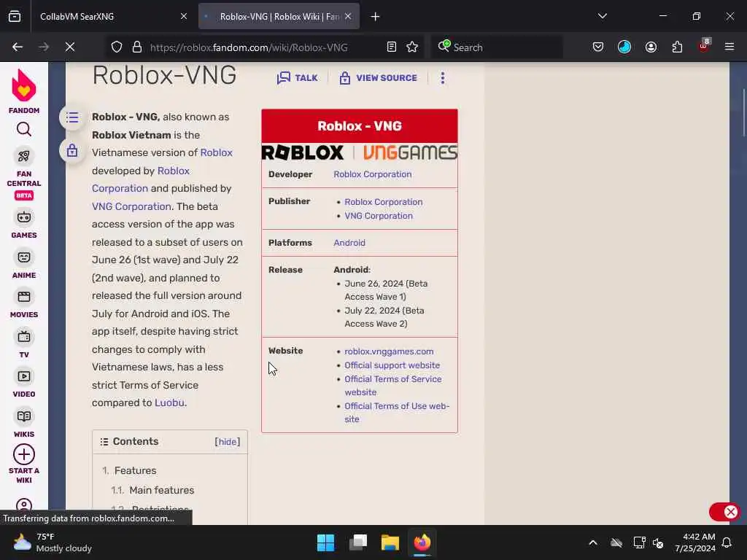Screen dimensions: 747x560
Task: Open weather widget showing 75°F
Action: [x=53, y=542]
